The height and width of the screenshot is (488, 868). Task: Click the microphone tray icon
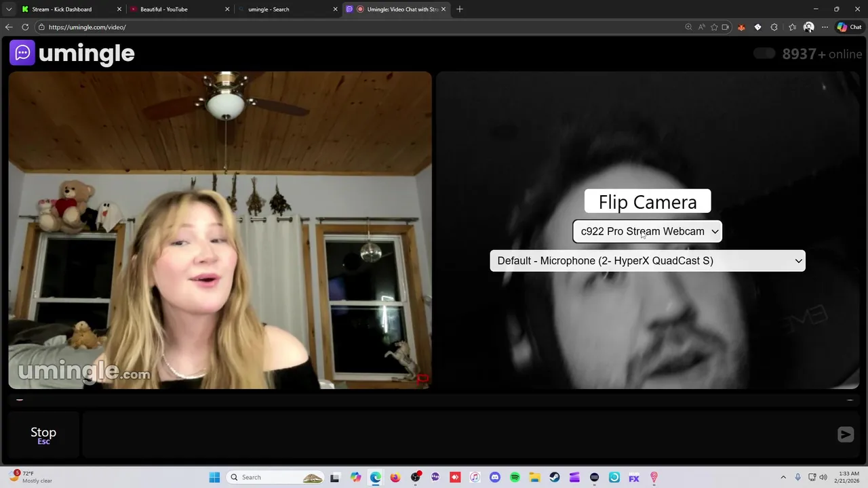pyautogui.click(x=798, y=477)
